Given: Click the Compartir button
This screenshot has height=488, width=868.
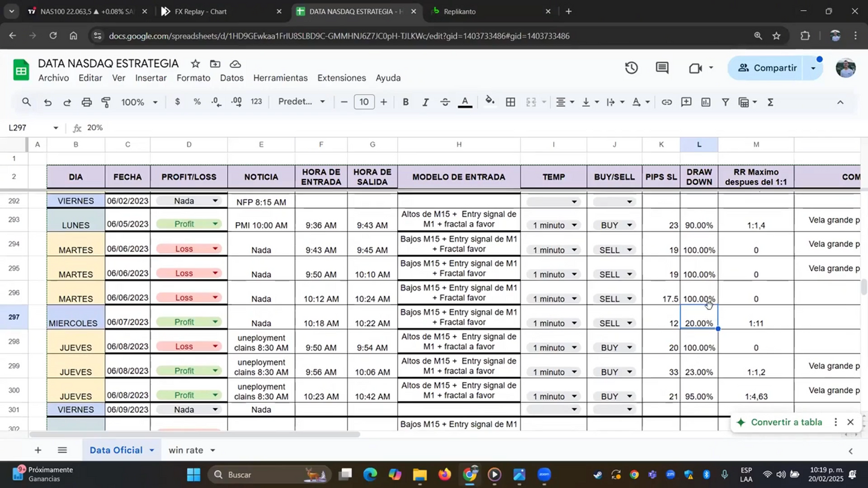Looking at the screenshot, I should 775,67.
